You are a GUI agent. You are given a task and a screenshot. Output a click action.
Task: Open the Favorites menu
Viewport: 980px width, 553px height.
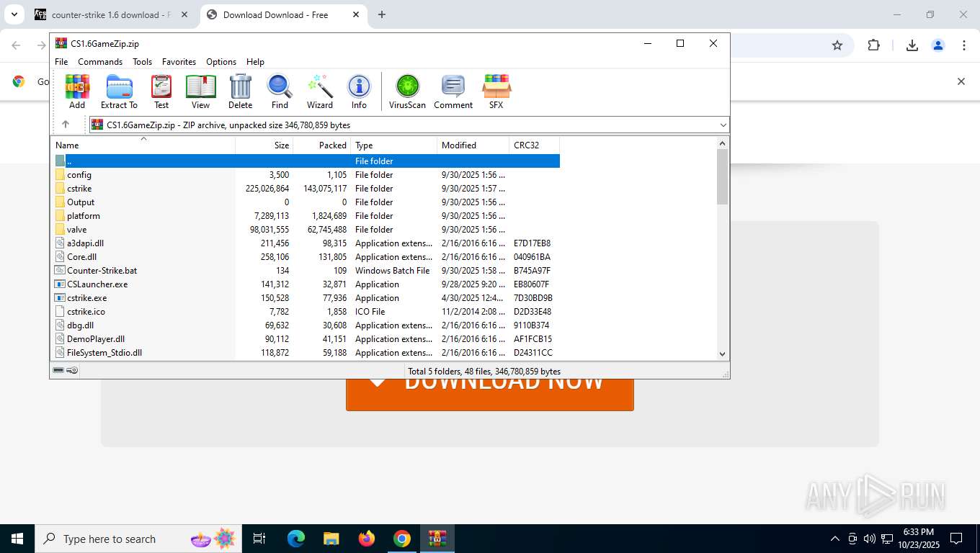179,62
